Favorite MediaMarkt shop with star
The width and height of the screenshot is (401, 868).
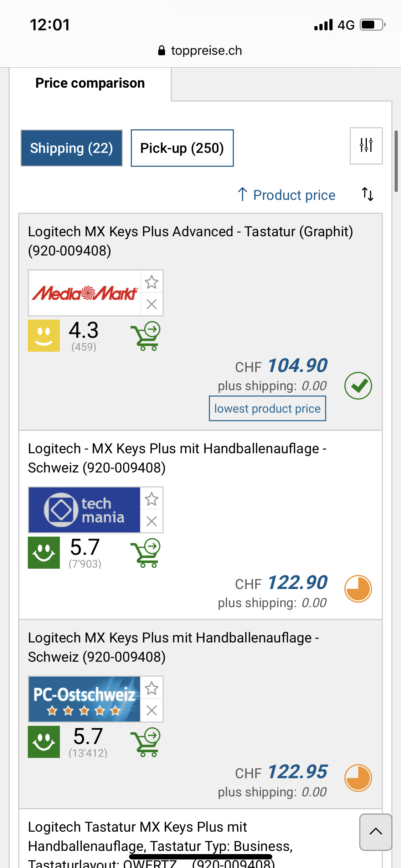coord(152,282)
